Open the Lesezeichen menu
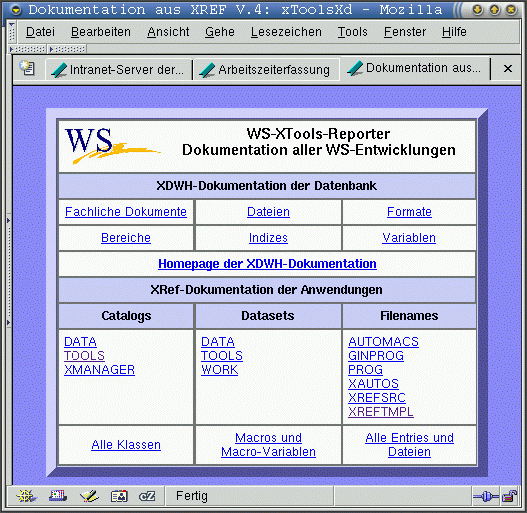Viewport: 527px width, 513px height. pyautogui.click(x=286, y=32)
